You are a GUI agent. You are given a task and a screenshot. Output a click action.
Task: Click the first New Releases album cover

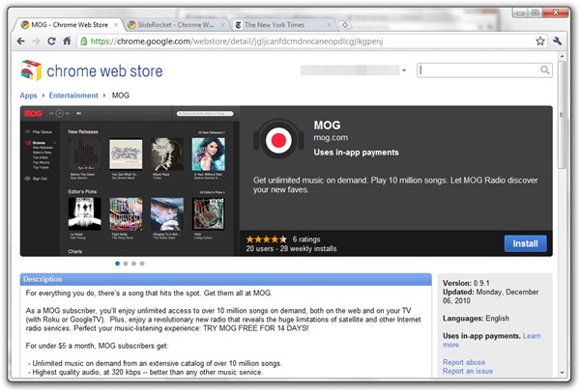pos(85,154)
